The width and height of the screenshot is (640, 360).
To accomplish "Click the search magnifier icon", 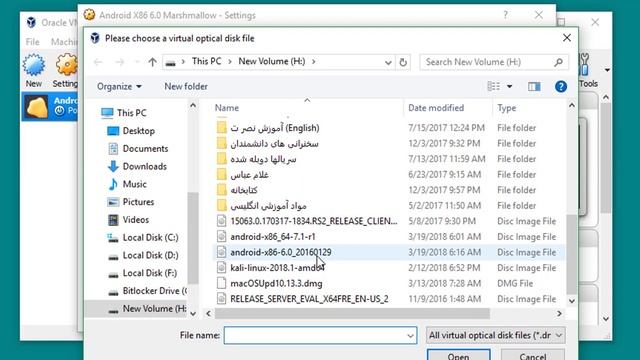I will point(558,62).
